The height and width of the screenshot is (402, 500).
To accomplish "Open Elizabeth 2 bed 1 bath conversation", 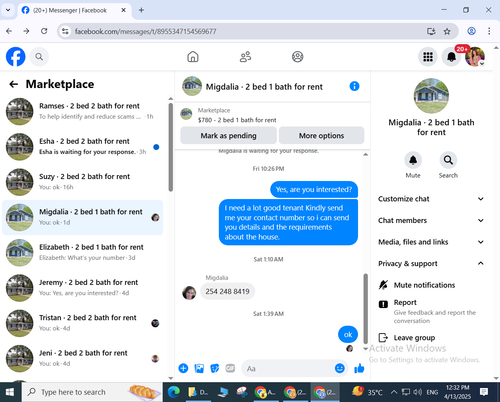I will 83,253.
